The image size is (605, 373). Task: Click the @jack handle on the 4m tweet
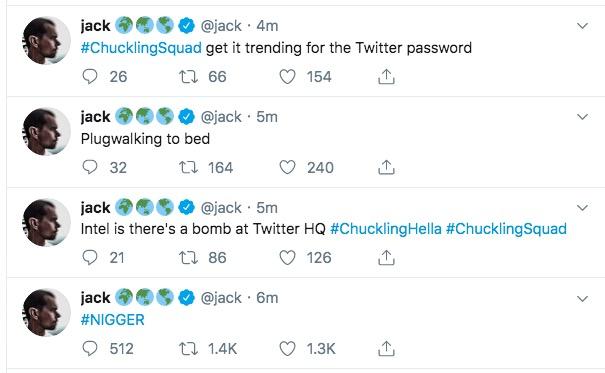(x=221, y=26)
